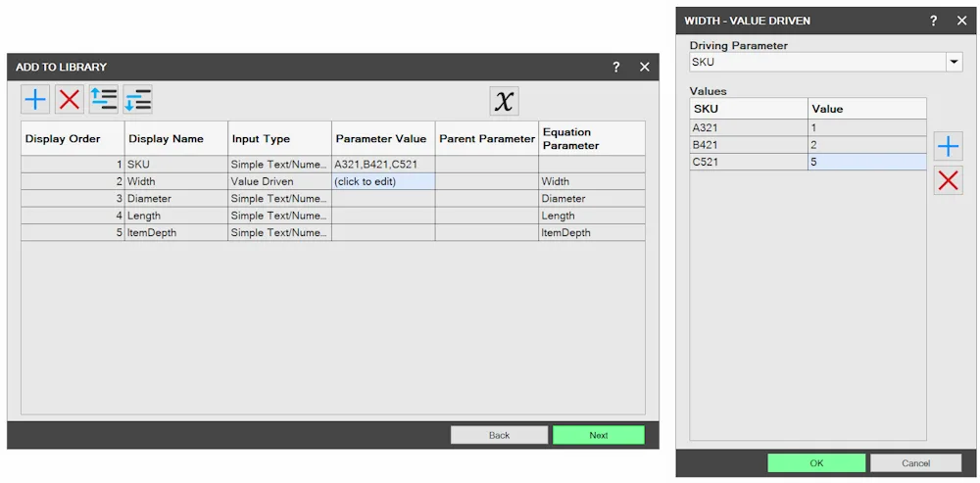This screenshot has width=980, height=483.
Task: Click display order 5 cell for ItemDepth
Action: (x=73, y=232)
